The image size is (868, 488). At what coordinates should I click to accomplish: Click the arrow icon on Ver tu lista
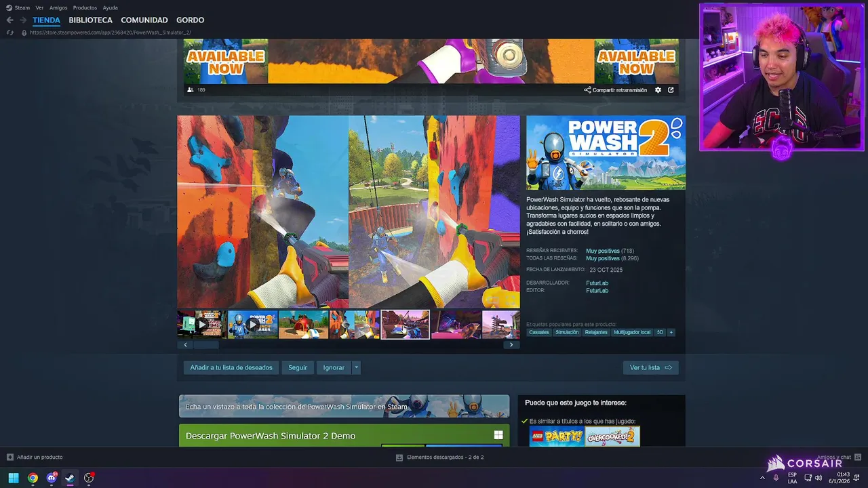[x=668, y=367]
